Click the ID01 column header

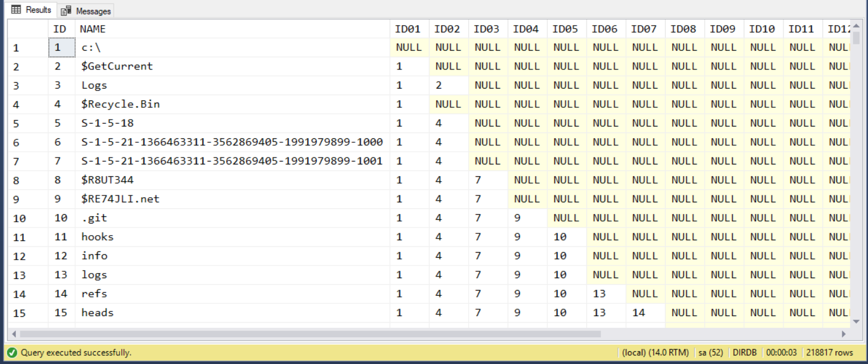407,29
